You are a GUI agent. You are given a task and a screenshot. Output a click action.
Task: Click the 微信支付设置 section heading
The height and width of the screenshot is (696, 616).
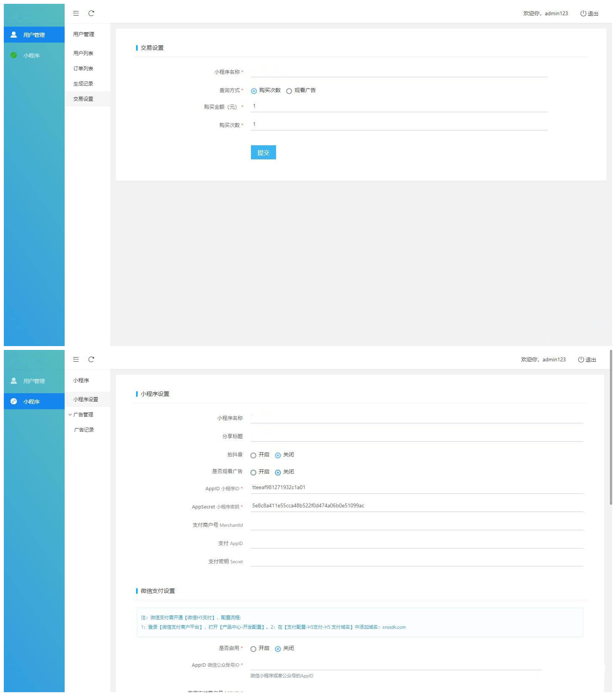[x=158, y=591]
